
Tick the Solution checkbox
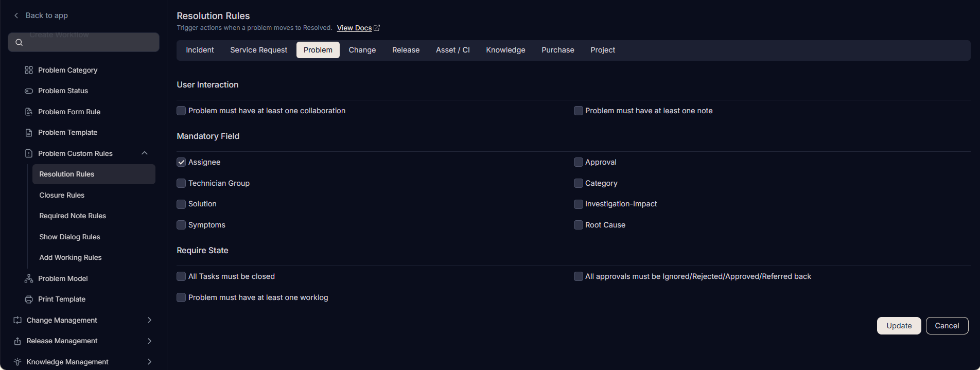coord(181,204)
